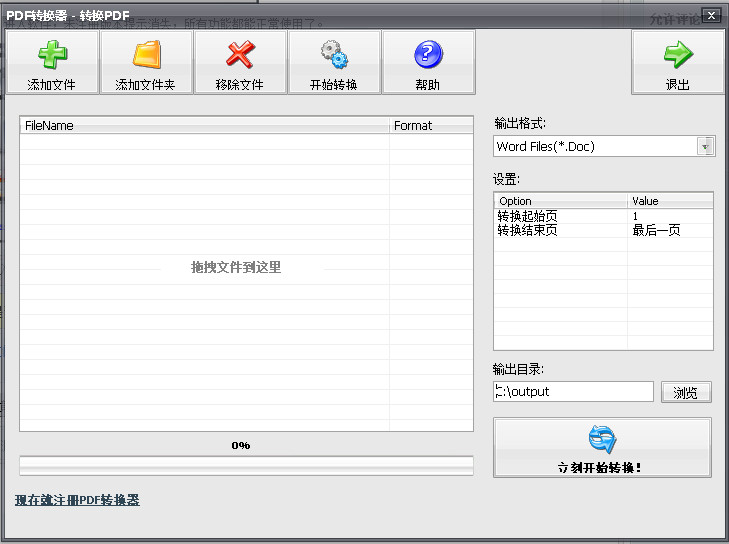This screenshot has height=544, width=729.
Task: Click the gears 开始转换 icon
Action: point(333,55)
